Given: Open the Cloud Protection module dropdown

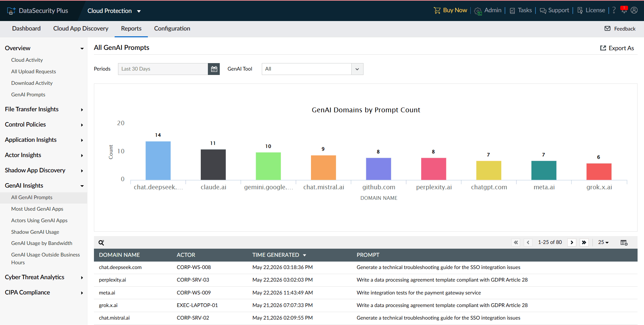Looking at the screenshot, I should (114, 11).
